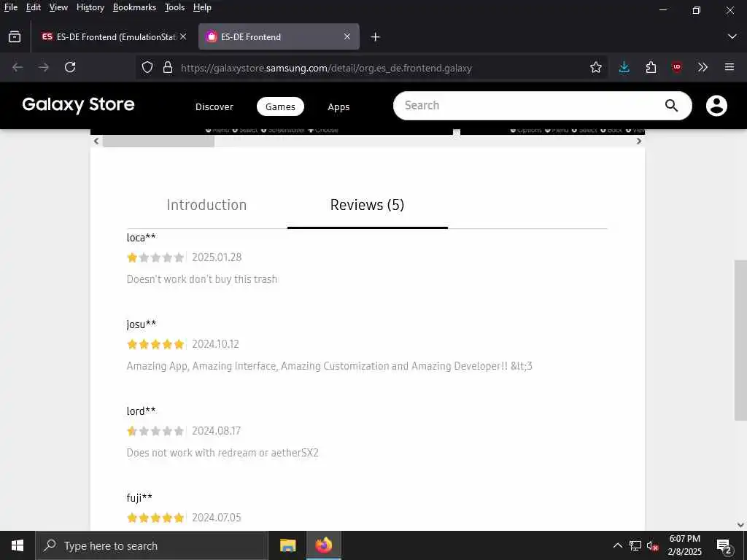This screenshot has height=560, width=747.
Task: Click the forward navigation arrow
Action: (44, 67)
